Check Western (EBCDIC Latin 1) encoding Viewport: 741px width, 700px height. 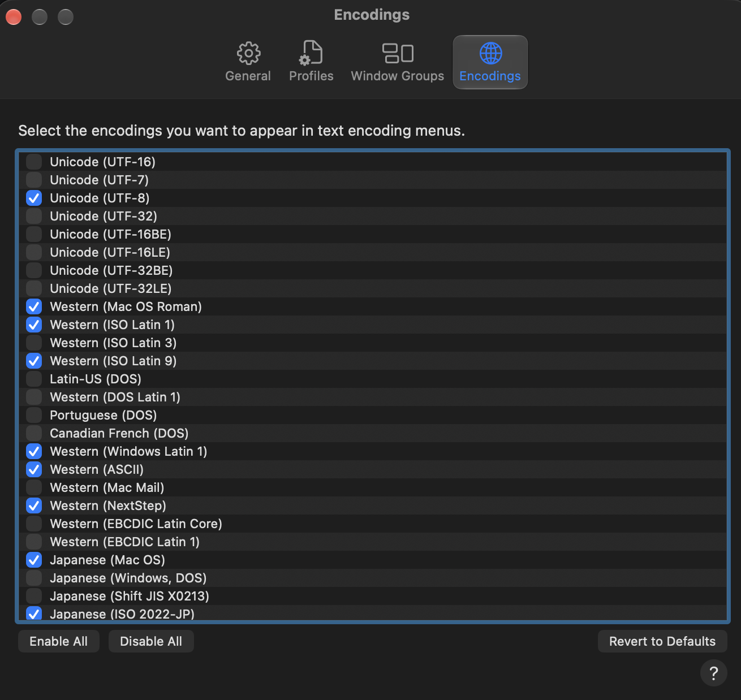click(x=34, y=542)
